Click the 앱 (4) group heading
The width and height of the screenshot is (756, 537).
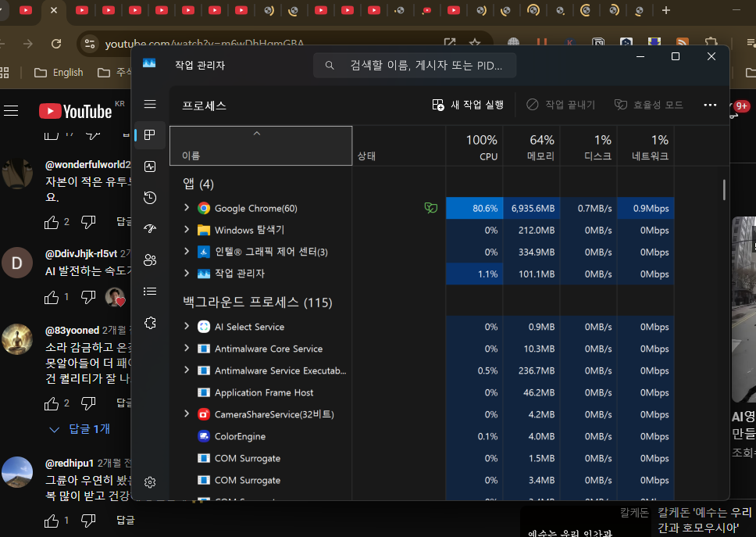[x=198, y=184]
